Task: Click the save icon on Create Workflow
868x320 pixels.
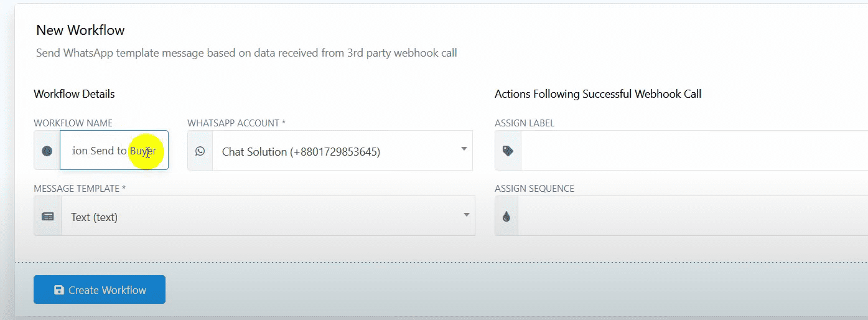Action: (59, 290)
